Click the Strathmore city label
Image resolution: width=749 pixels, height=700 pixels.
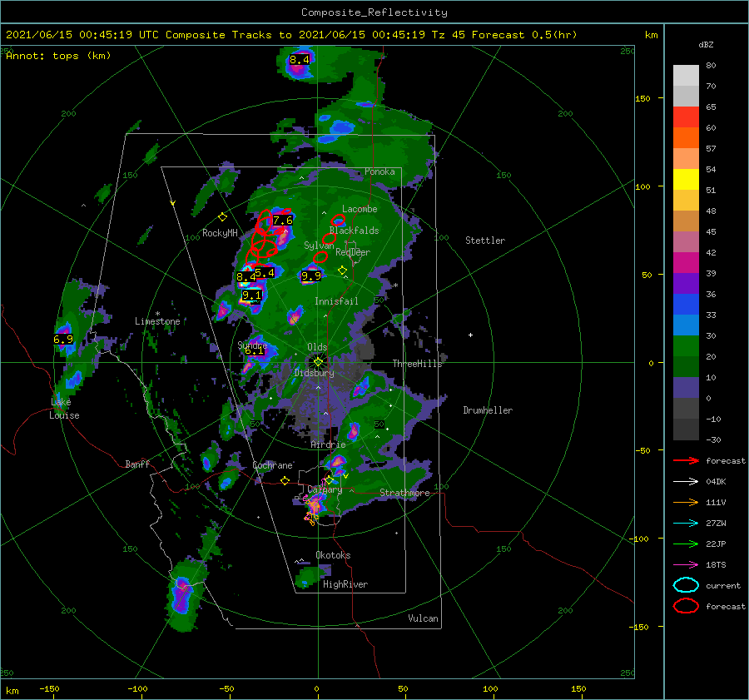click(x=404, y=493)
